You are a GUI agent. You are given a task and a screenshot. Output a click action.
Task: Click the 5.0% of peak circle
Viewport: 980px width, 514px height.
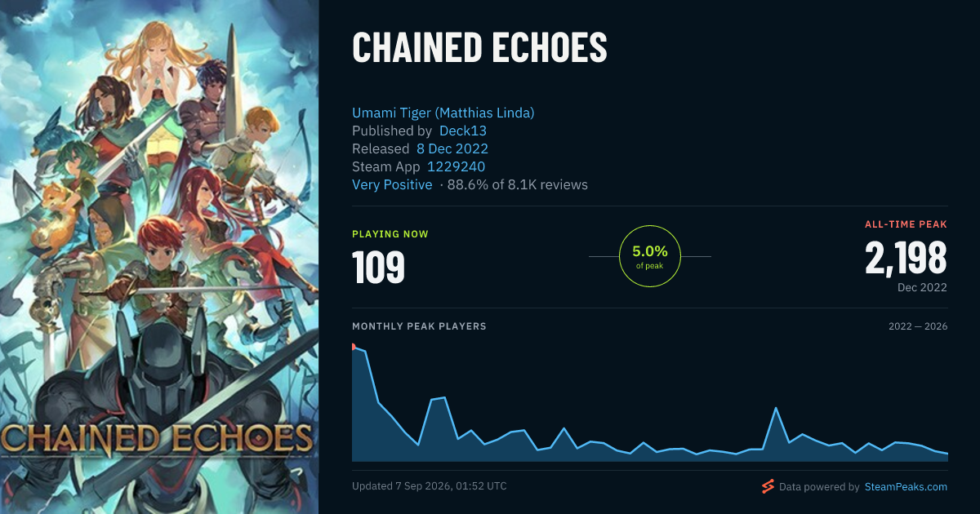(650, 256)
